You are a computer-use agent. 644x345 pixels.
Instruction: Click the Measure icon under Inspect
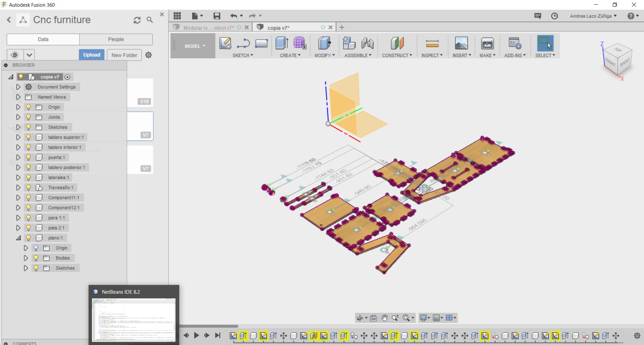tap(432, 43)
